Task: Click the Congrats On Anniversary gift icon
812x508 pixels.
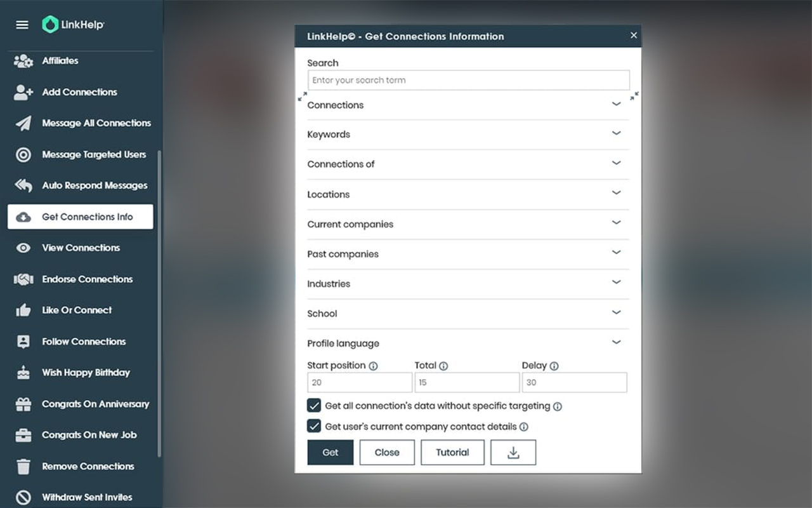Action: [x=23, y=404]
